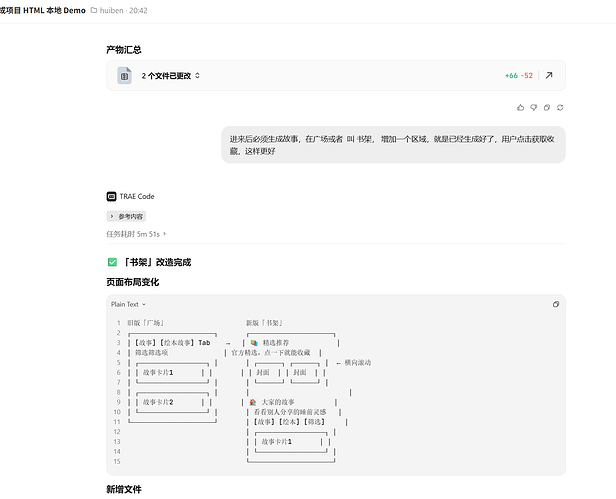Copy the Plain Text code block
Screen dimensions: 616x499
556,304
